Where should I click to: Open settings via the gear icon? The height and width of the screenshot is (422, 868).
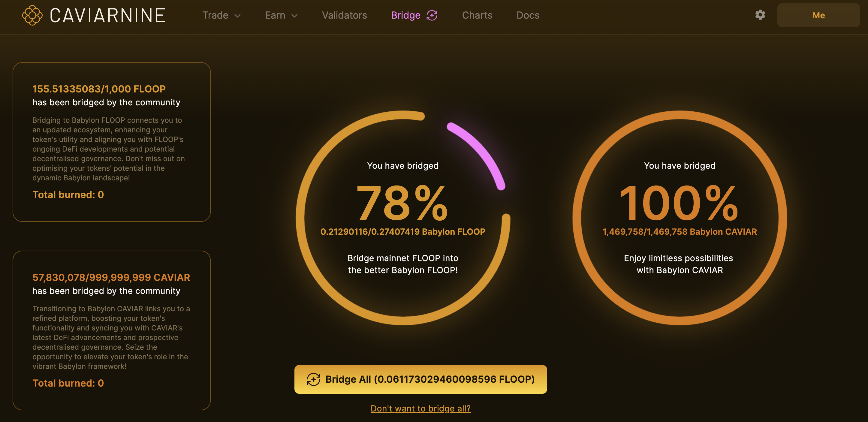[x=760, y=15]
